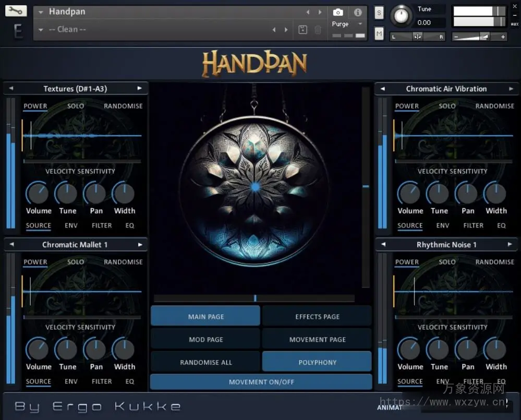Click the save snapshot disk icon
Screen dimensions: 521x420
pos(302,30)
